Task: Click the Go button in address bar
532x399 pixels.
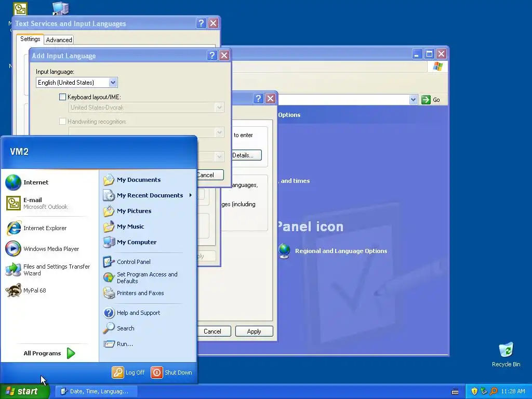Action: click(431, 100)
